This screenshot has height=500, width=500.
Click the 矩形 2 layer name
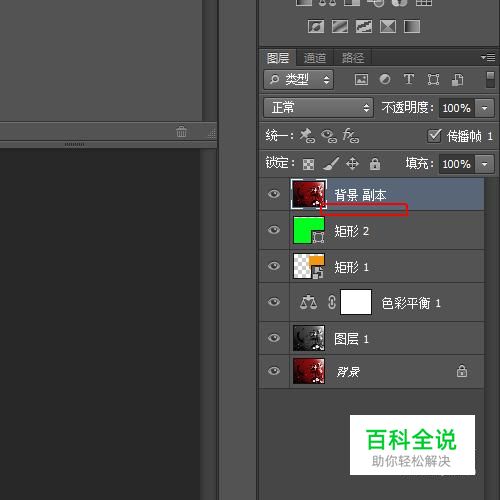351,231
